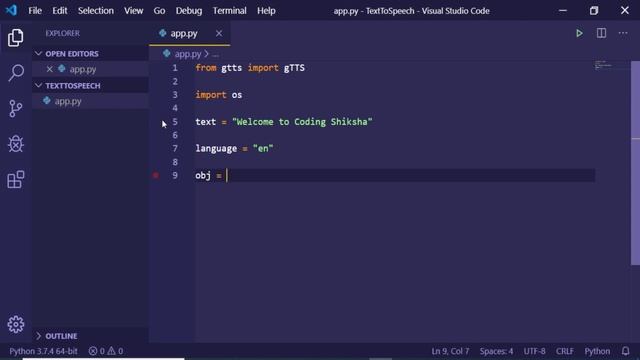
Task: Change UTF-8 file encoding
Action: coord(534,351)
